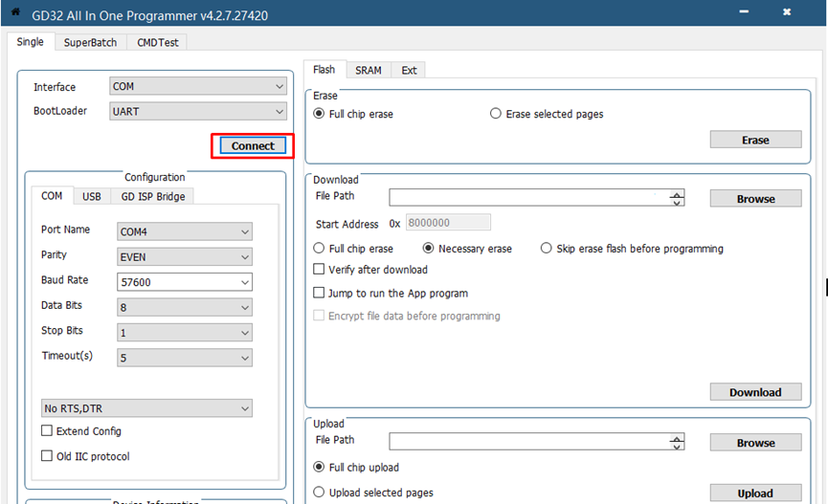
Task: Open the Interface dropdown
Action: click(x=198, y=87)
